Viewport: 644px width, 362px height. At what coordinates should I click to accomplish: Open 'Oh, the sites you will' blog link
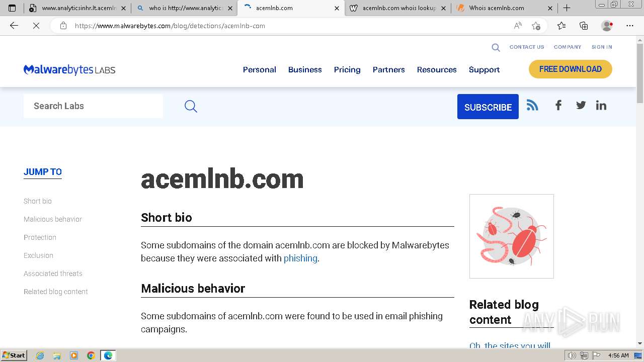[x=510, y=346]
